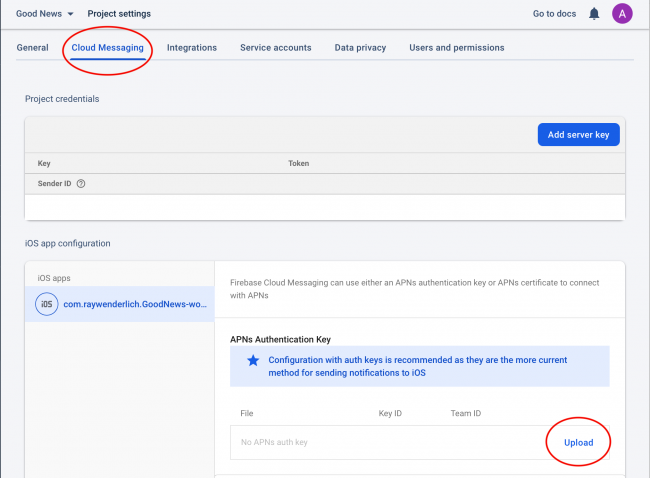Click the Key column header
The height and width of the screenshot is (478, 650).
[x=44, y=163]
